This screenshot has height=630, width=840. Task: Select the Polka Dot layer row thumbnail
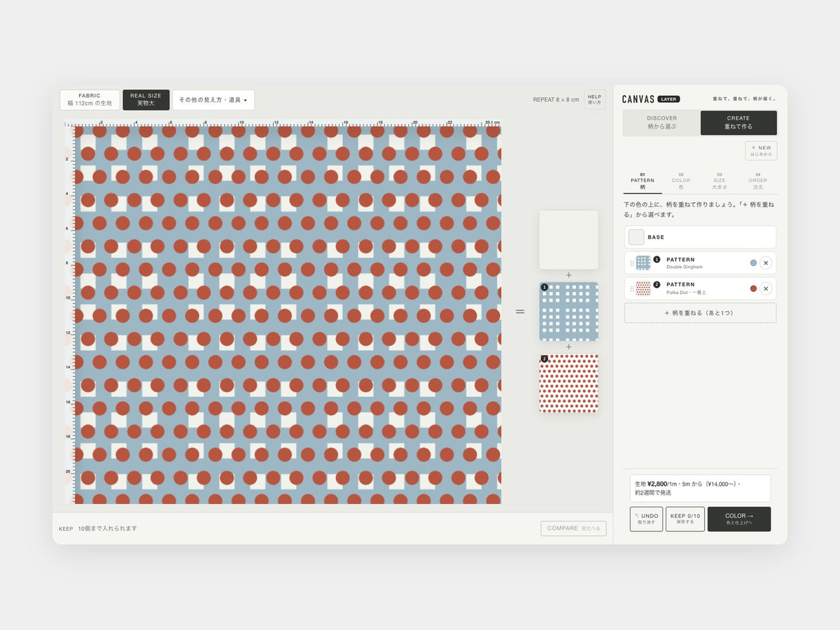pyautogui.click(x=643, y=288)
